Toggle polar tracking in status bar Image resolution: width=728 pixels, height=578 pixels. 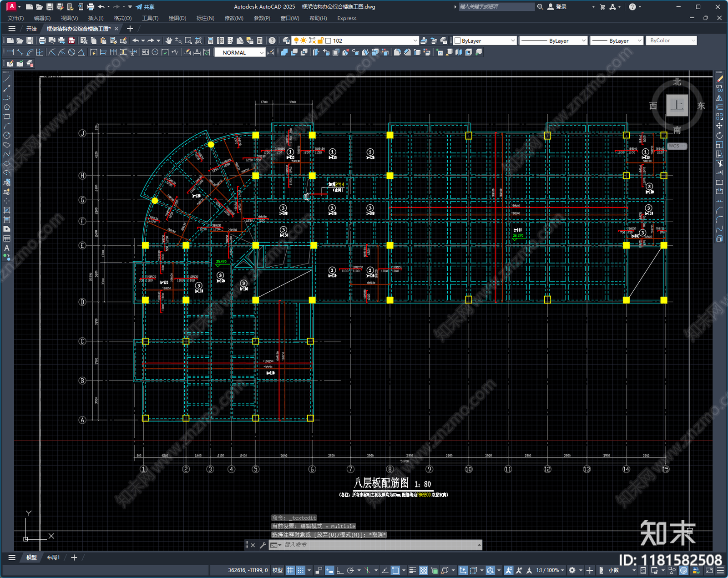pos(350,570)
